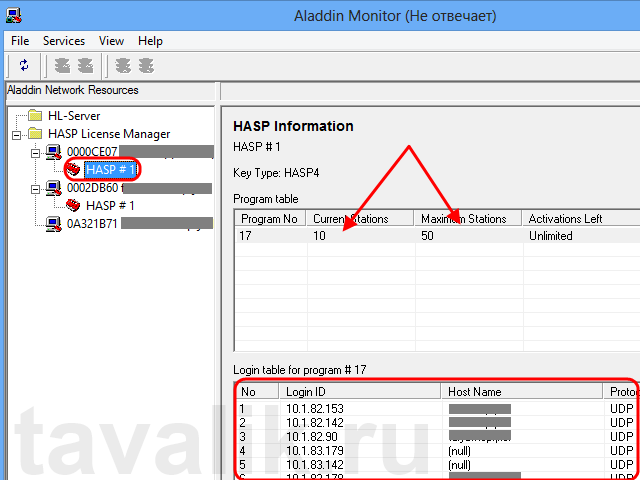Click the HL-Server folder icon

pyautogui.click(x=36, y=116)
